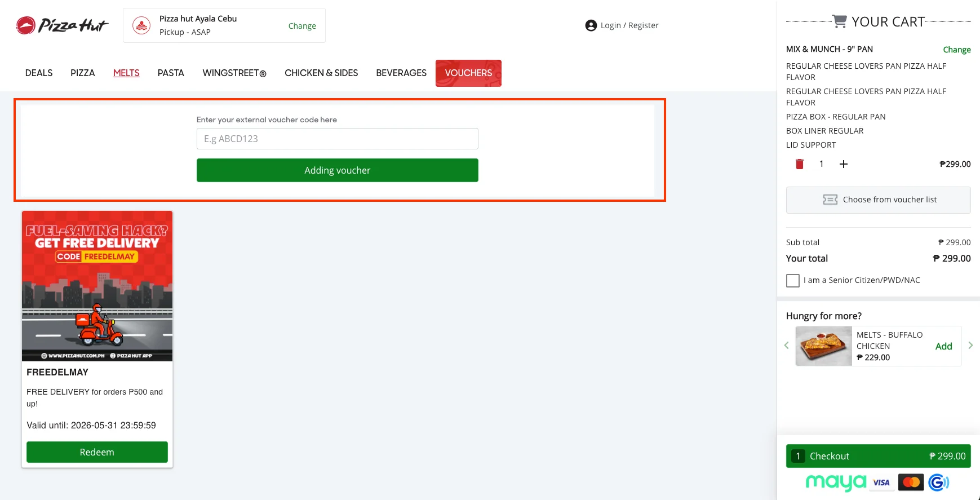Focus the external voucher code field
Screen dimensions: 980x500
338,139
